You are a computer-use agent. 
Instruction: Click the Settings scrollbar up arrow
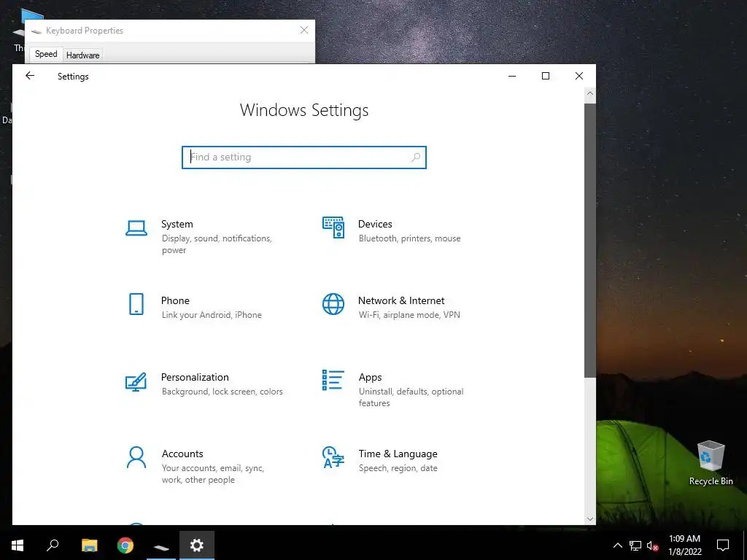589,94
